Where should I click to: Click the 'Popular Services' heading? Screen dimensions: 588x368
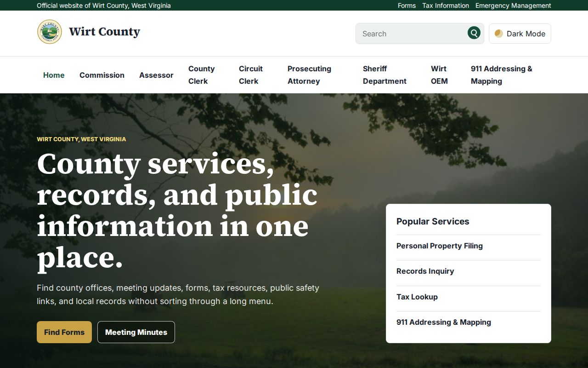coord(433,221)
